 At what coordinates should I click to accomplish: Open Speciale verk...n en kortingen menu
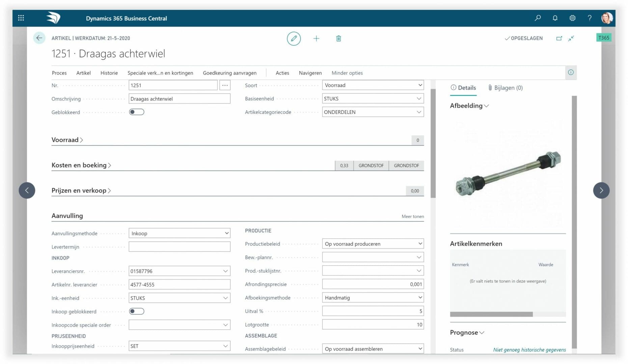point(160,73)
